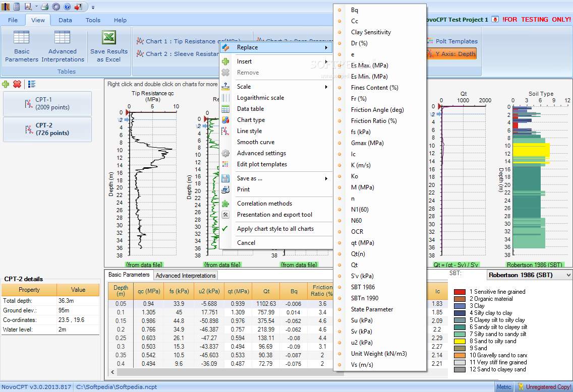Screen dimensions: 573x392
Task: Click the Metric units status bar item
Action: coord(504,387)
